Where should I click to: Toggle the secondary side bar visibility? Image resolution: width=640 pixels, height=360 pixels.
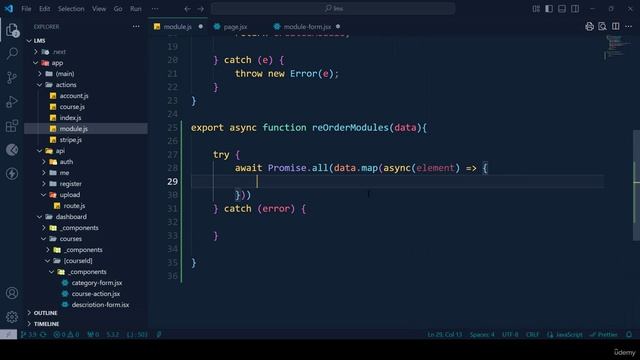coord(575,9)
